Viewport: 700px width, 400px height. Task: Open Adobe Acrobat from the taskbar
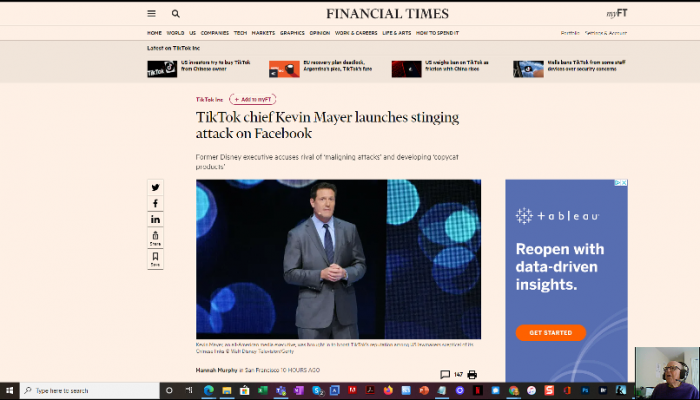[370, 391]
